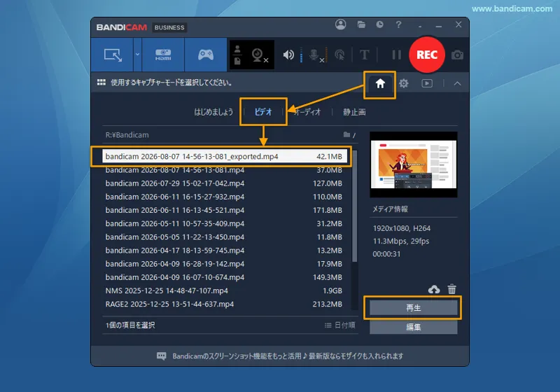This screenshot has width=560, height=392.
Task: Open scheduled recording clock icon
Action: click(x=379, y=24)
